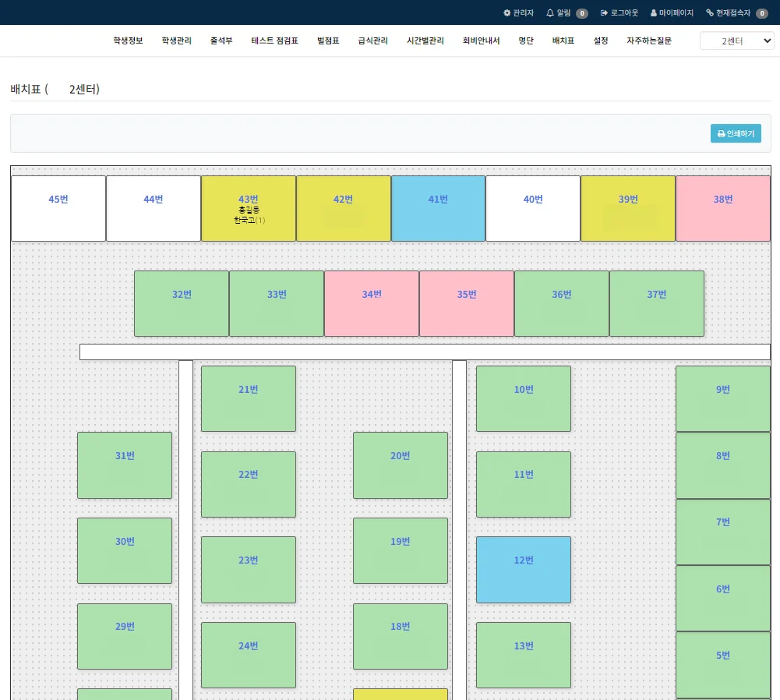780x700 pixels.
Task: Select seat 23번
Action: [249, 570]
